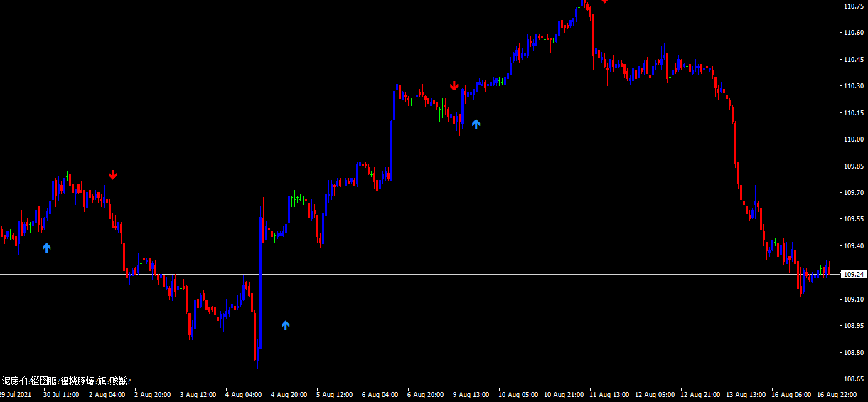
Task: Click the 109.70 price axis value
Action: 853,193
